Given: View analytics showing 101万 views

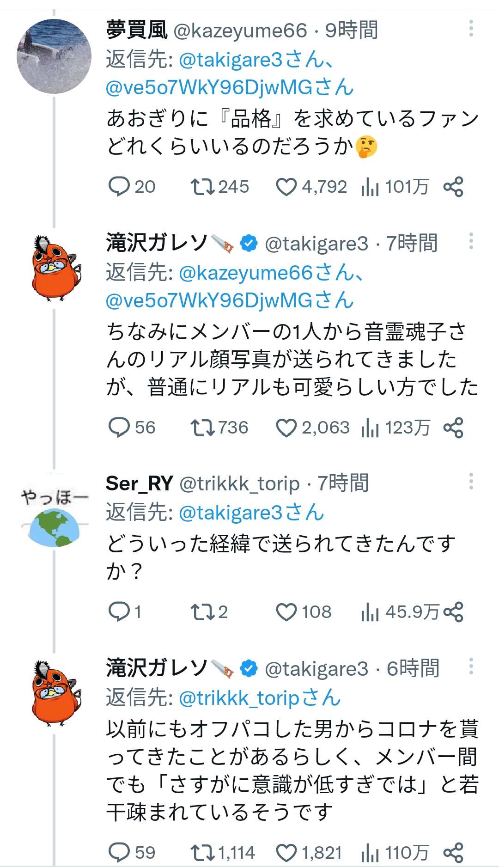Looking at the screenshot, I should (x=370, y=187).
